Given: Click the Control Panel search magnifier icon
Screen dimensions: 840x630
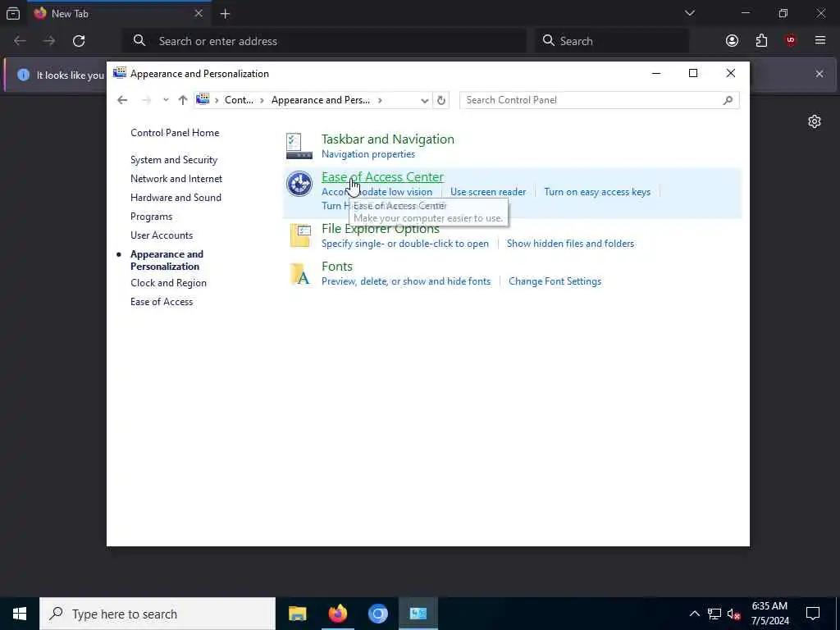Looking at the screenshot, I should 728,100.
